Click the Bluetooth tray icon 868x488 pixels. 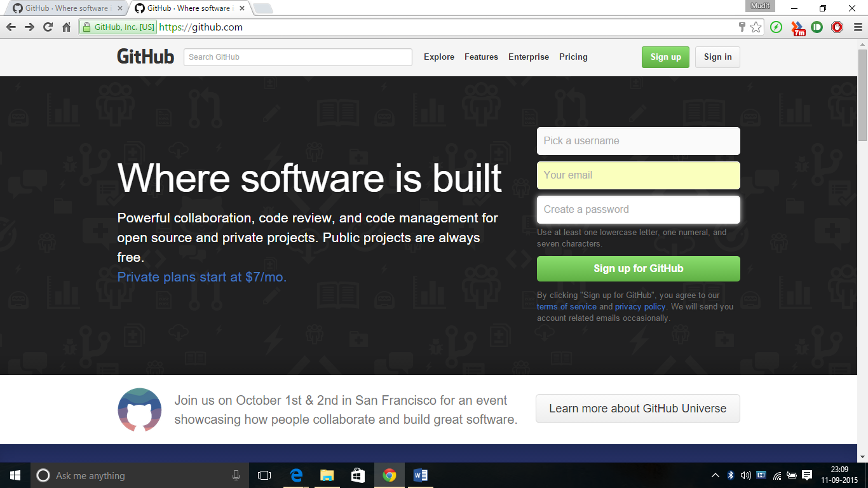tap(731, 475)
